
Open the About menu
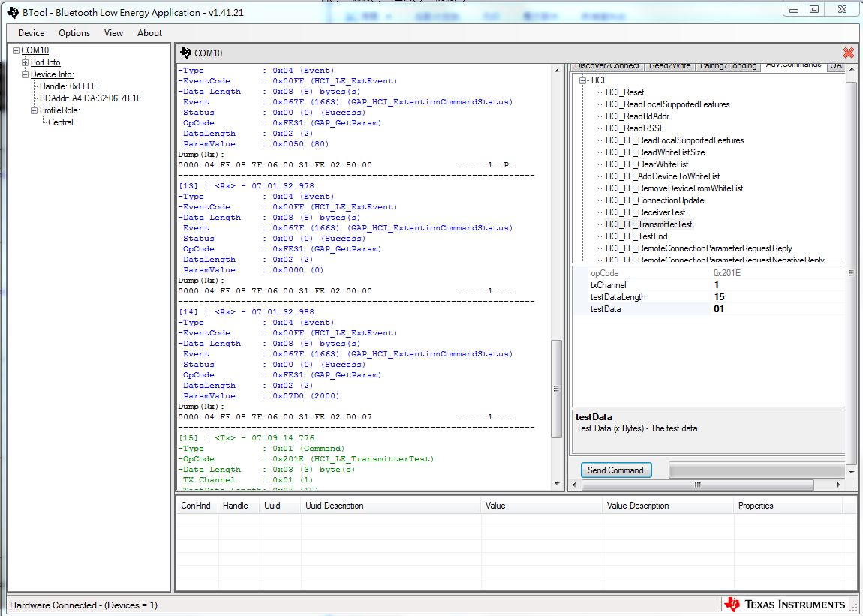[x=149, y=33]
